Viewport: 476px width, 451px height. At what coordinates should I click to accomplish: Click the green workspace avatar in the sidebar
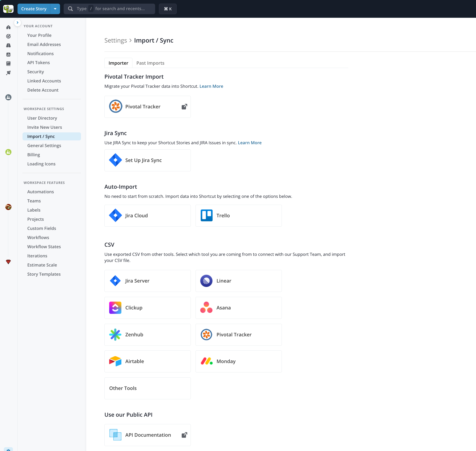[8, 152]
